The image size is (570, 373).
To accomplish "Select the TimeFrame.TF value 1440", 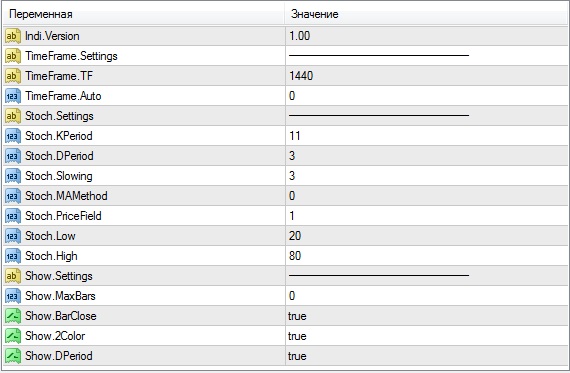I will pyautogui.click(x=301, y=76).
